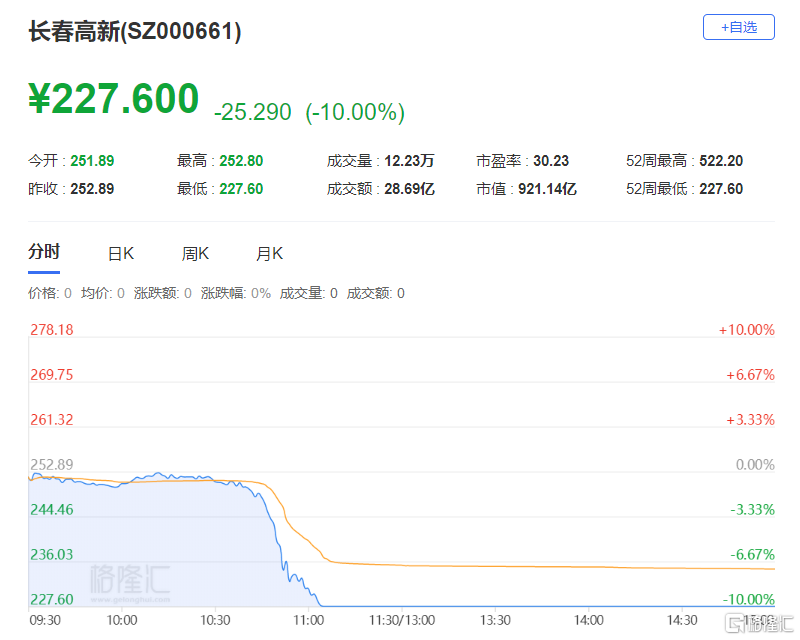The width and height of the screenshot is (800, 640).
Task: Click the 最低 value 227.60
Action: pos(241,189)
